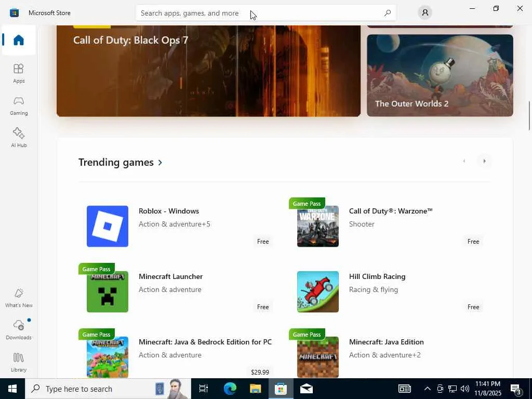532x399 pixels.
Task: Open The Outer Worlds 2 banner
Action: click(x=440, y=75)
